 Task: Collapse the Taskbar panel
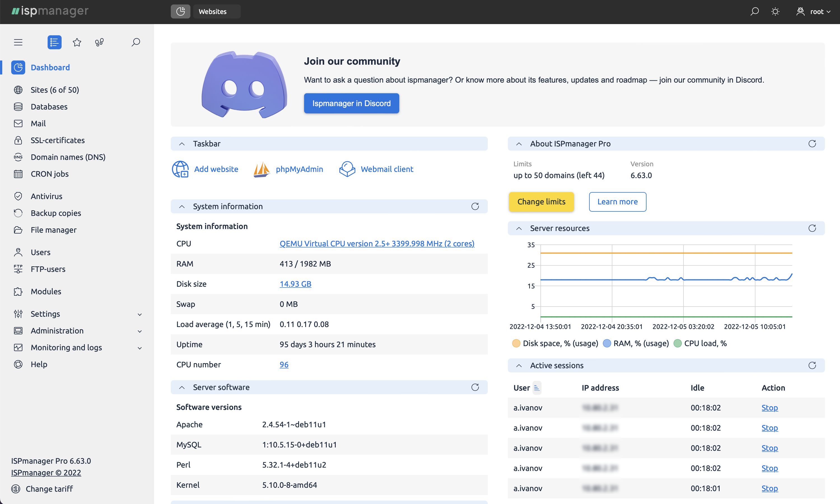[182, 144]
